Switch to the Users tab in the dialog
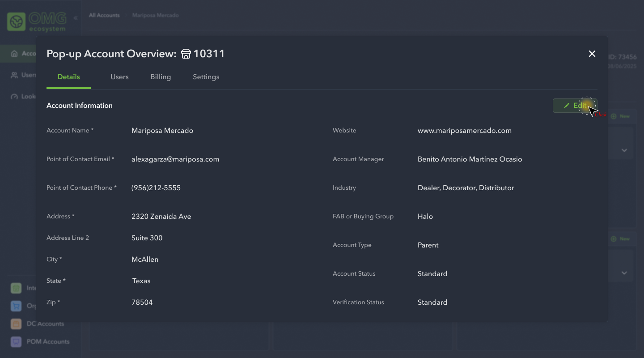Image resolution: width=644 pixels, height=358 pixels. [119, 77]
